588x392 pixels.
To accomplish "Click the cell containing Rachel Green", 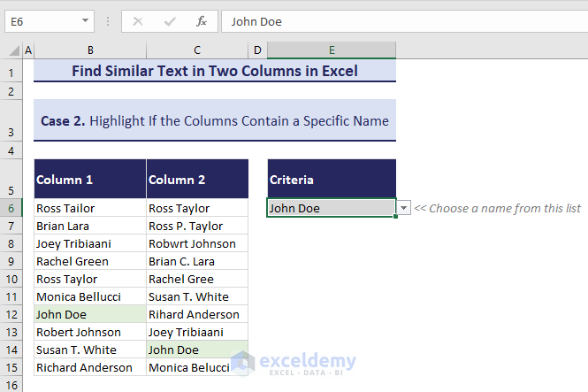I will pyautogui.click(x=90, y=261).
